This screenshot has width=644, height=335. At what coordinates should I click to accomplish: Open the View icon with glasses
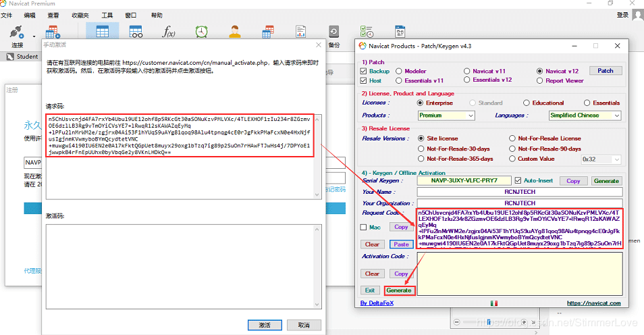pos(136,32)
